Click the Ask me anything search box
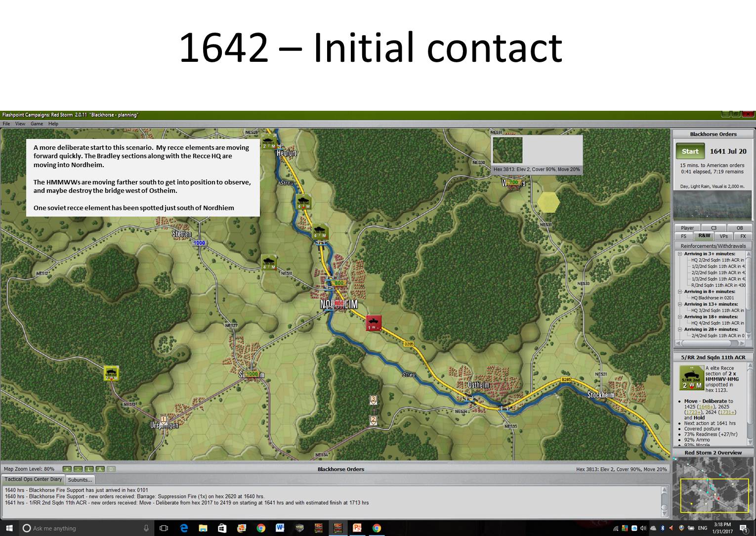756x536 pixels. 85,528
